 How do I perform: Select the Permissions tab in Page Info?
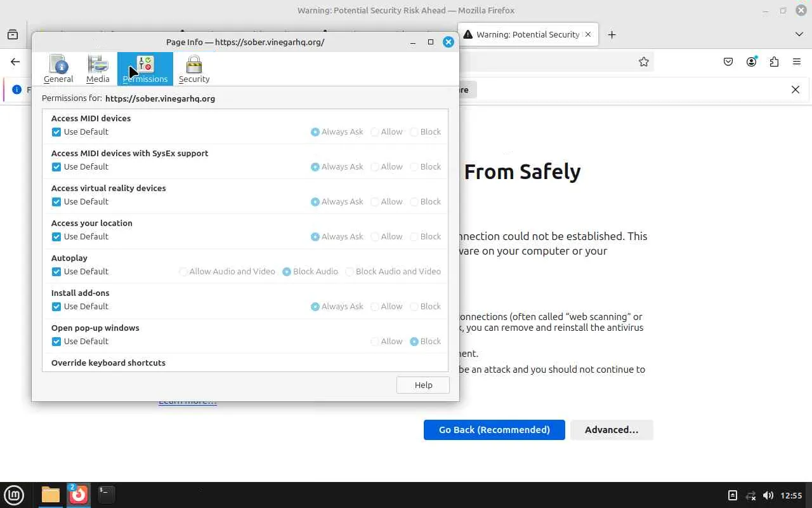point(145,69)
